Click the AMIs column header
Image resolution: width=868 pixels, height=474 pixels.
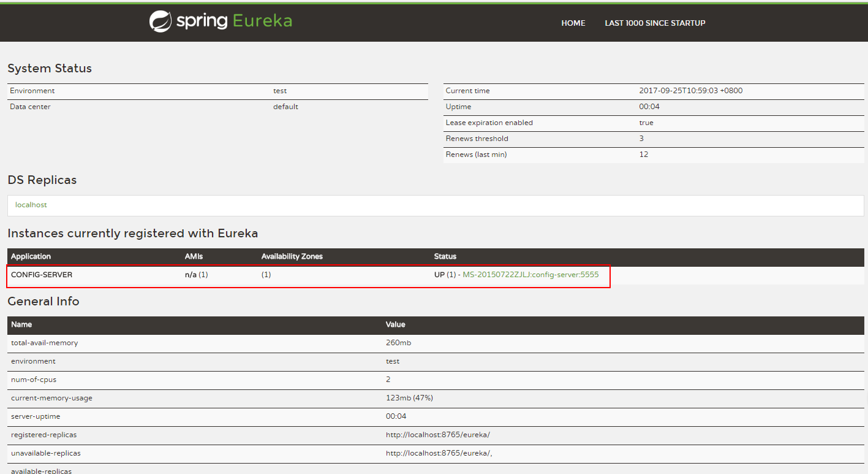click(194, 256)
